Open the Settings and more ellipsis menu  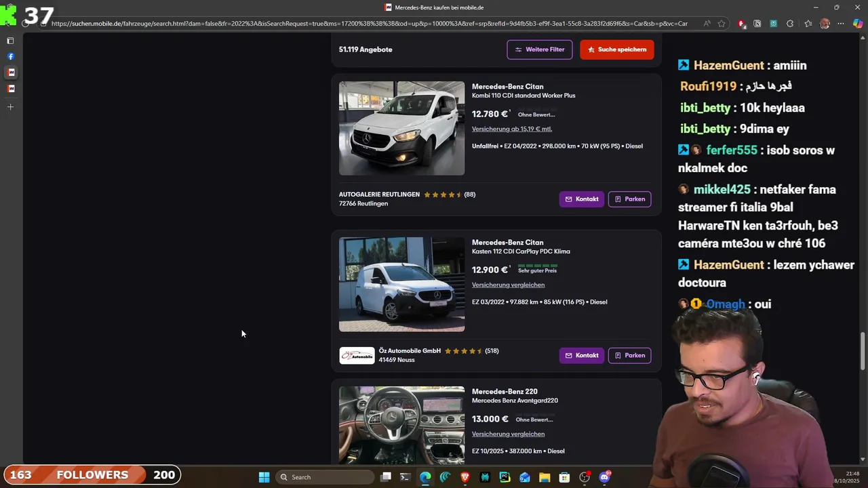(841, 24)
